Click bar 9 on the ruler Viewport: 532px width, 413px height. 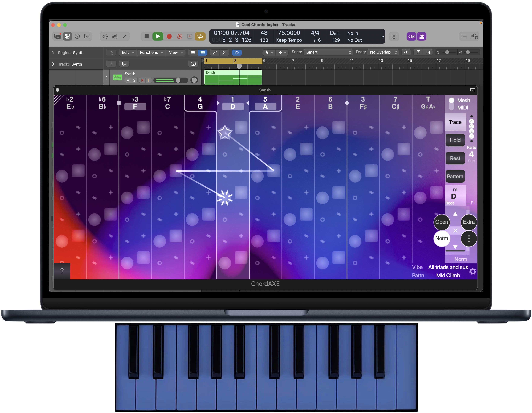[322, 61]
